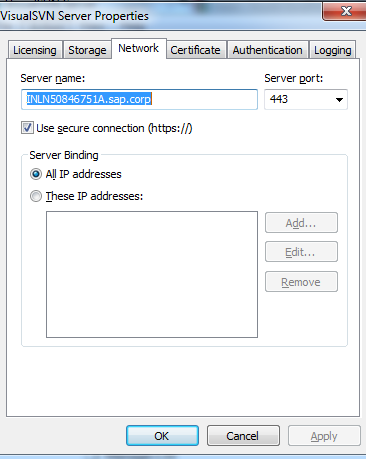Image resolution: width=366 pixels, height=459 pixels.
Task: Switch to the Licensing tab
Action: point(35,50)
